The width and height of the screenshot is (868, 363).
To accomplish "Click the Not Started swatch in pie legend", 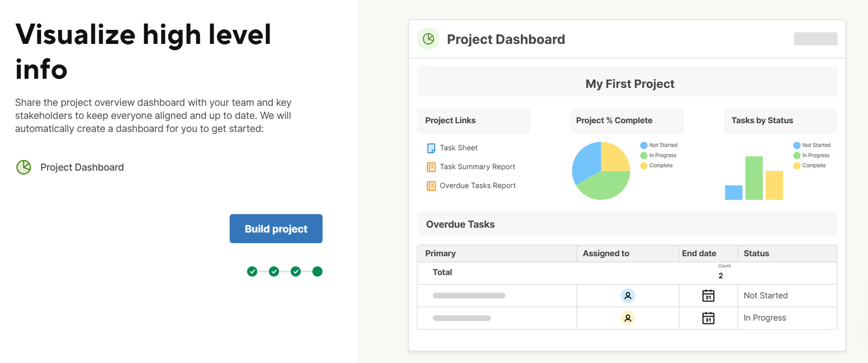I will (x=644, y=145).
